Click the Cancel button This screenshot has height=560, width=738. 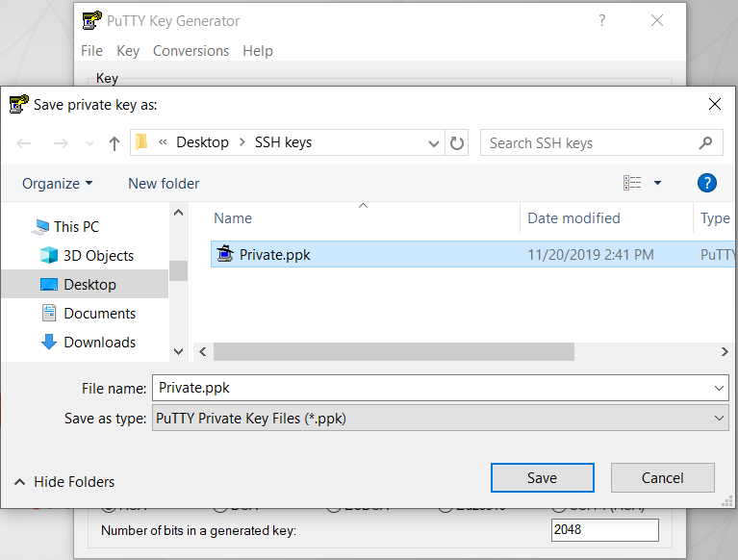[662, 478]
